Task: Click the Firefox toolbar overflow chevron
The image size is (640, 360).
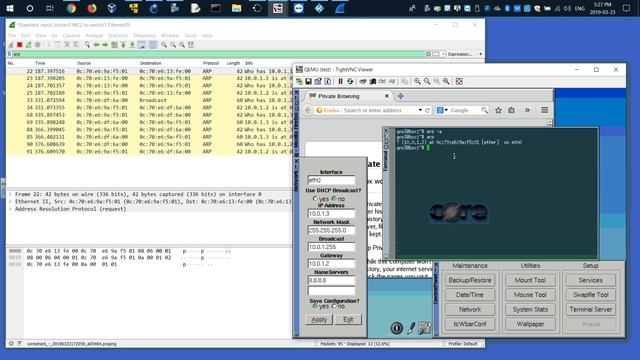Action: pos(527,110)
